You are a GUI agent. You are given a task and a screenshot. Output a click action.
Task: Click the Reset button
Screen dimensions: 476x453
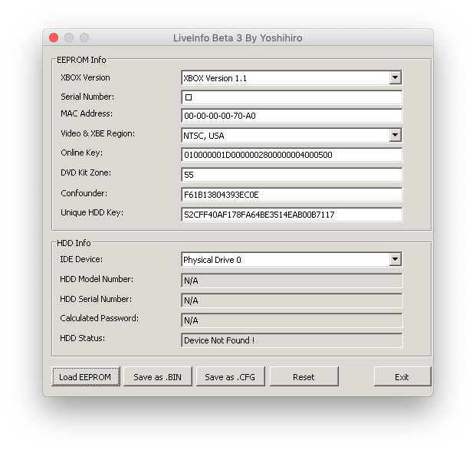[304, 376]
